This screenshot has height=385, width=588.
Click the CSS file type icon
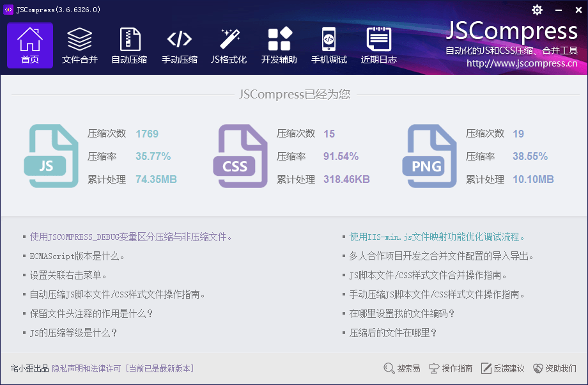click(240, 156)
